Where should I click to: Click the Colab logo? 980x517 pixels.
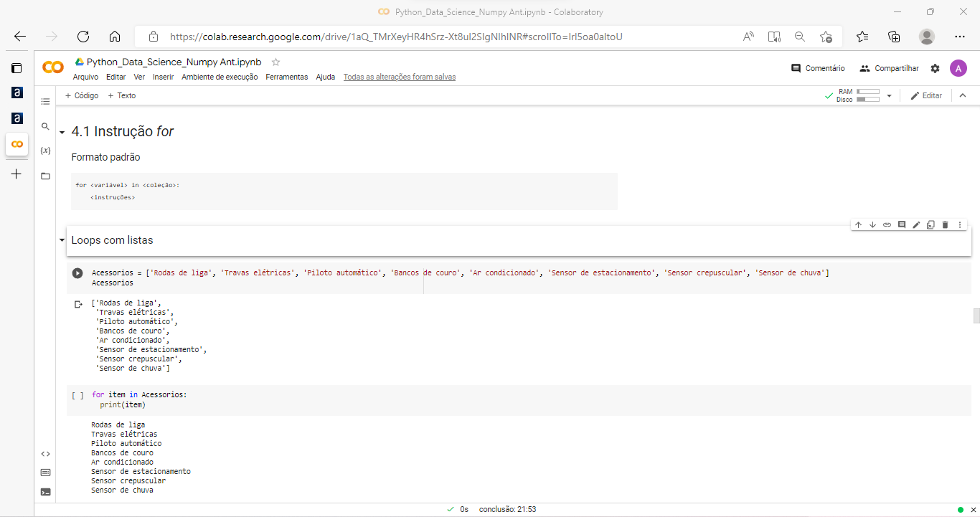tap(53, 67)
